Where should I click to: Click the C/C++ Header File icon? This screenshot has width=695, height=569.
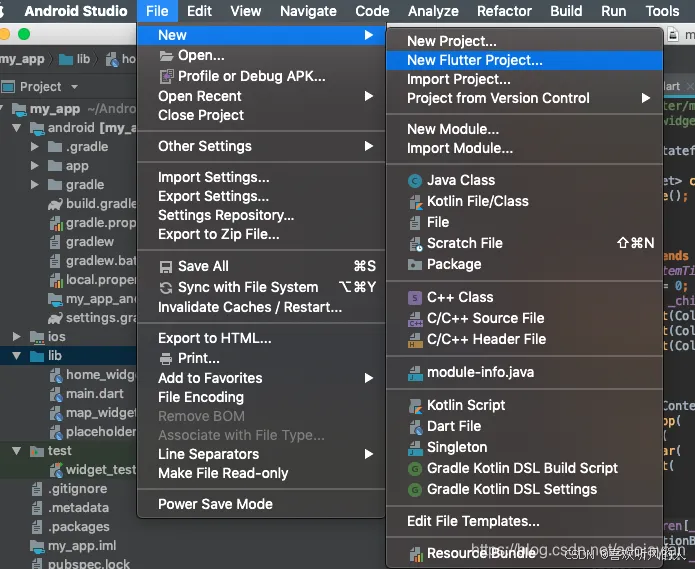point(415,340)
